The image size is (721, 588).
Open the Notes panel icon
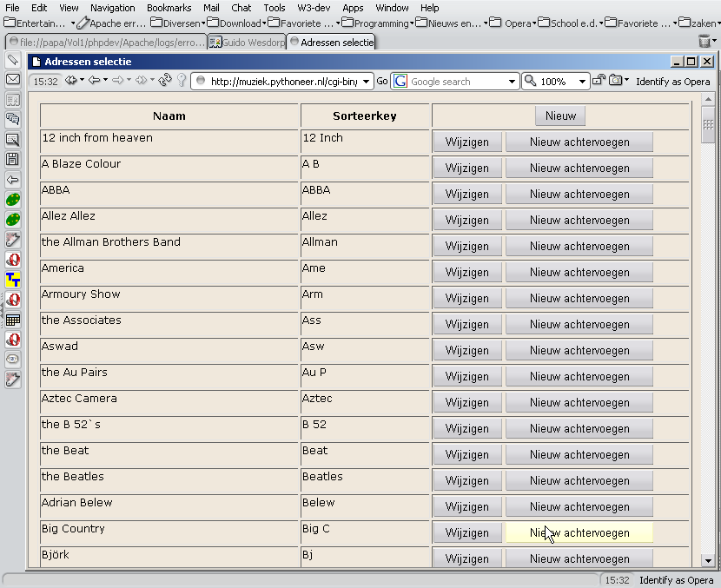[12, 140]
